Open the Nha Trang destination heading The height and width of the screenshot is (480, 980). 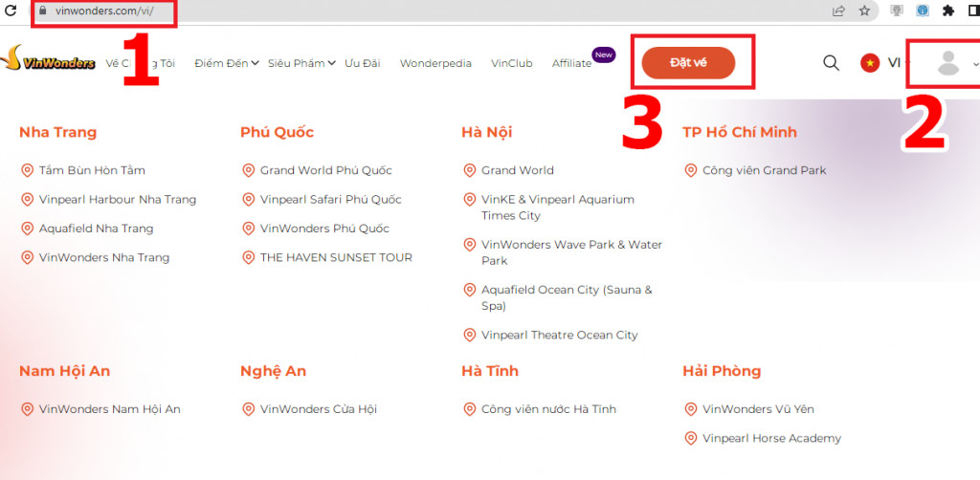(58, 132)
